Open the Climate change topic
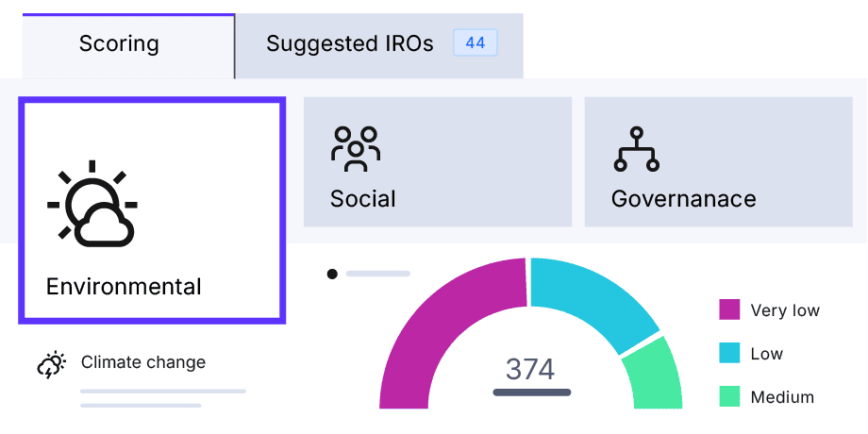Viewport: 868px width, 434px height. (x=143, y=362)
